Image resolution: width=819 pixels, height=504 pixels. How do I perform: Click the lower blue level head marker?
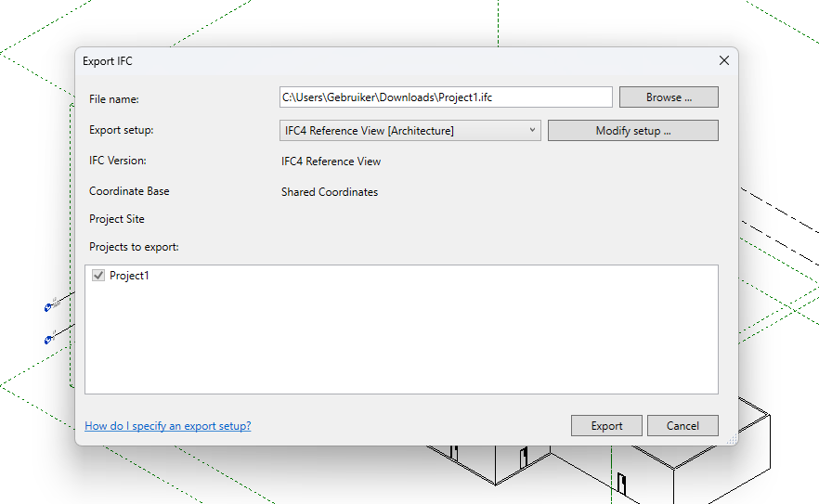(48, 340)
